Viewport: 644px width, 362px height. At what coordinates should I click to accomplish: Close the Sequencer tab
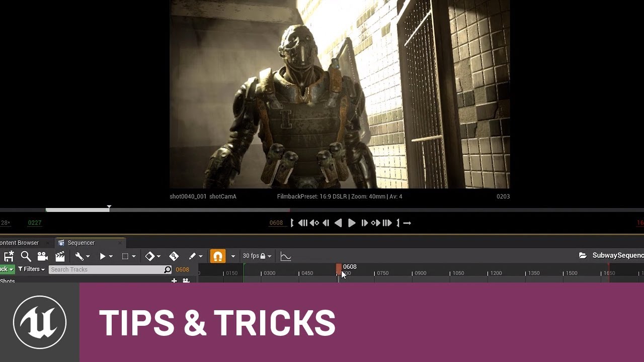[x=120, y=243]
